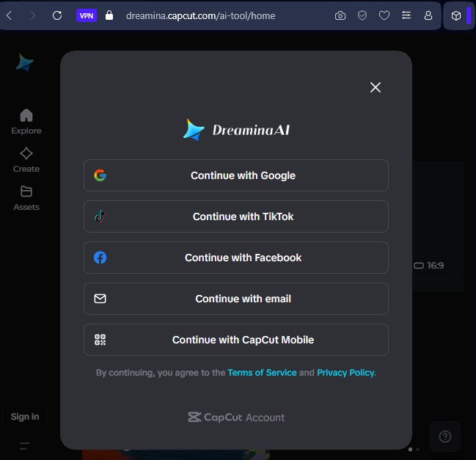Open the Terms of Service link
This screenshot has width=476, height=460.
tap(262, 373)
